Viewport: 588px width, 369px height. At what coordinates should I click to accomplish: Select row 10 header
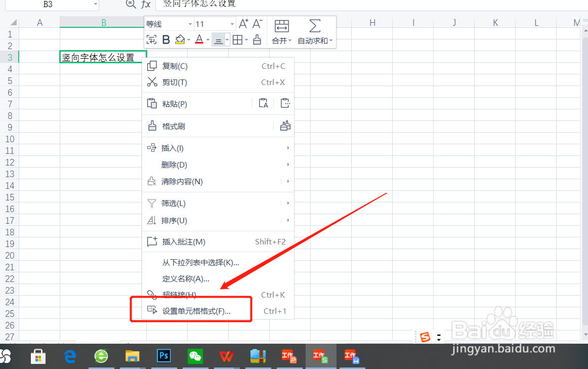(x=10, y=139)
